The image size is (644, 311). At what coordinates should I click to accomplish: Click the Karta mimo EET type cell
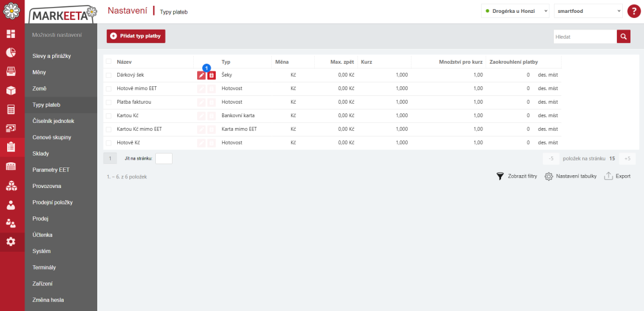click(239, 129)
